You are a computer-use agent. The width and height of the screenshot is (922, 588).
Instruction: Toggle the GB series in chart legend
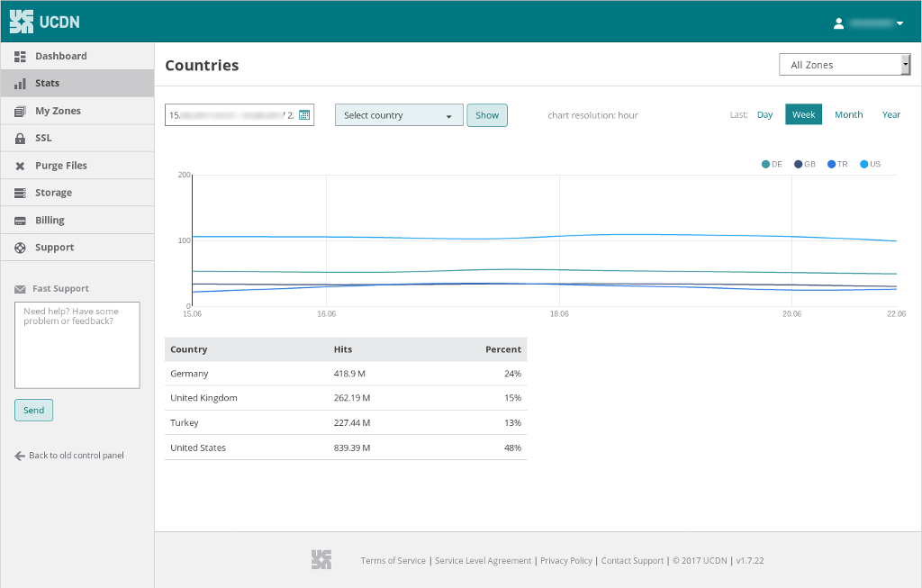coord(804,165)
